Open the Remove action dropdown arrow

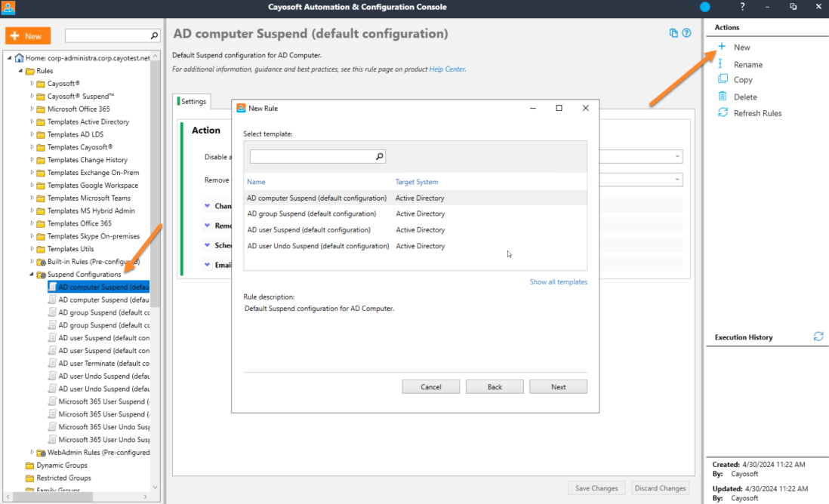pos(677,180)
